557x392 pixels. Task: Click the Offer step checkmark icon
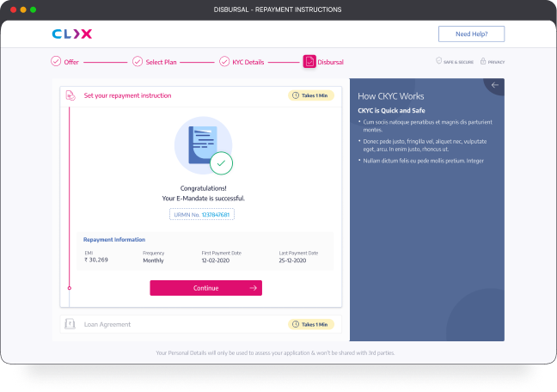pos(56,62)
